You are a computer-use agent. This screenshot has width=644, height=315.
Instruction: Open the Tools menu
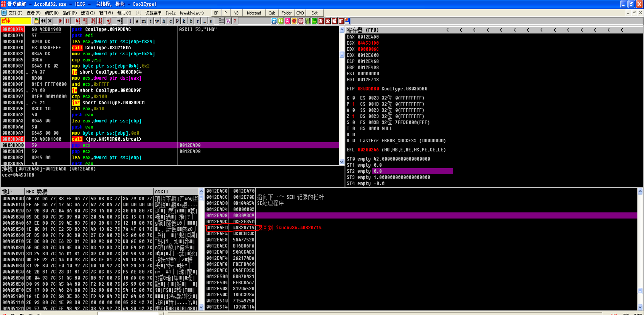[x=170, y=13]
